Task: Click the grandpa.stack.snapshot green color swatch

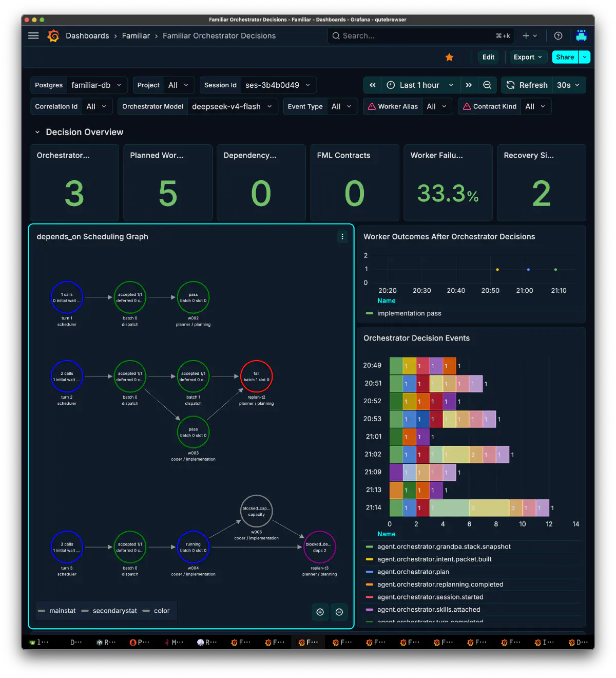Action: point(369,547)
